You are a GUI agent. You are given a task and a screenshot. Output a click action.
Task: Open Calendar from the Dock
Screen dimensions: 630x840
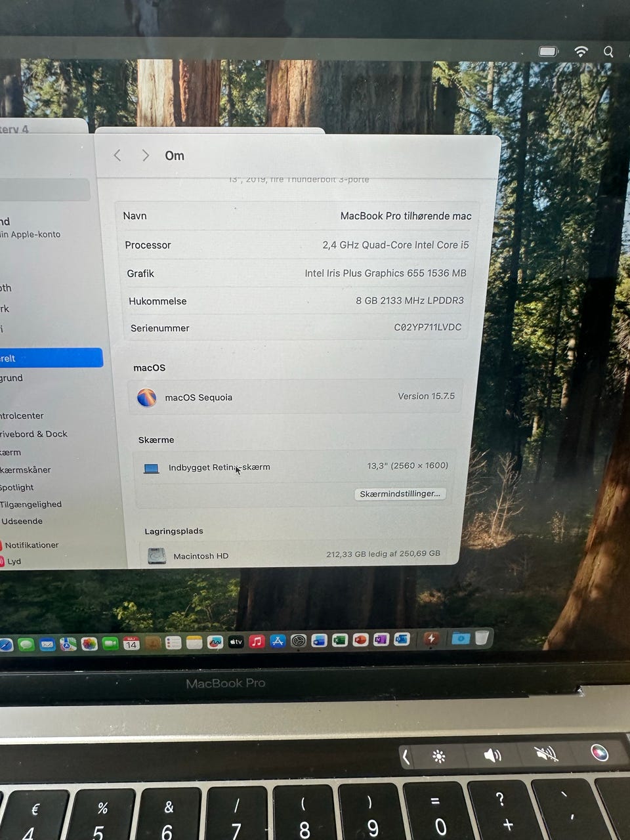(x=131, y=643)
